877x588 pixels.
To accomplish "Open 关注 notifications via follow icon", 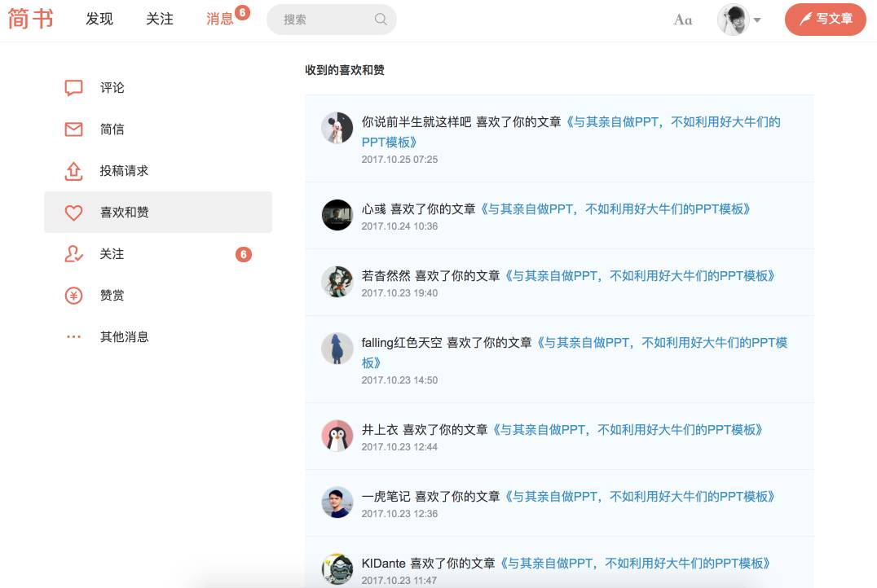I will 73,254.
